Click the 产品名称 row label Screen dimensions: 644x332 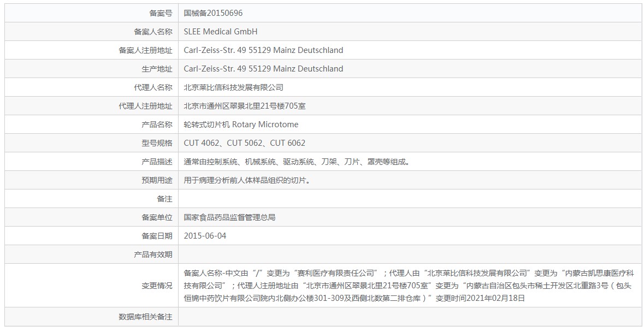pyautogui.click(x=157, y=124)
